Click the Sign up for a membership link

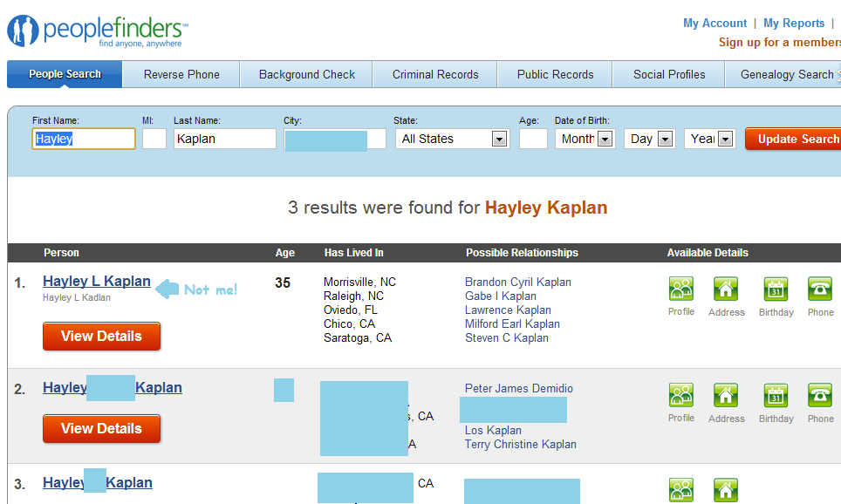click(780, 43)
